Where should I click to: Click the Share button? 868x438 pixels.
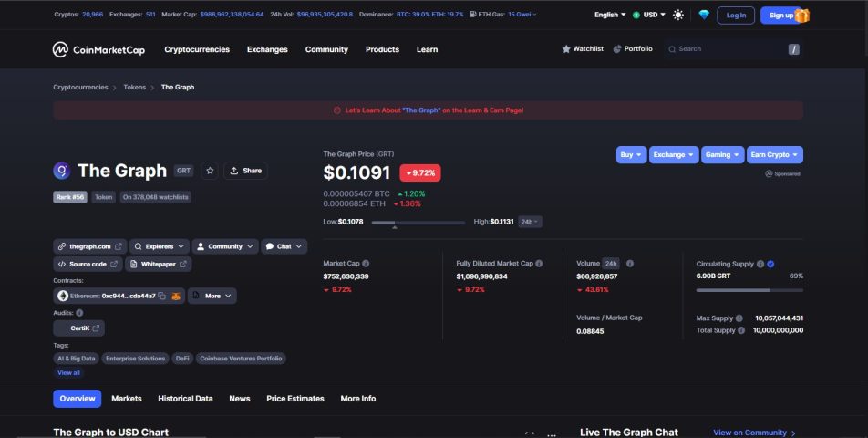coord(245,171)
